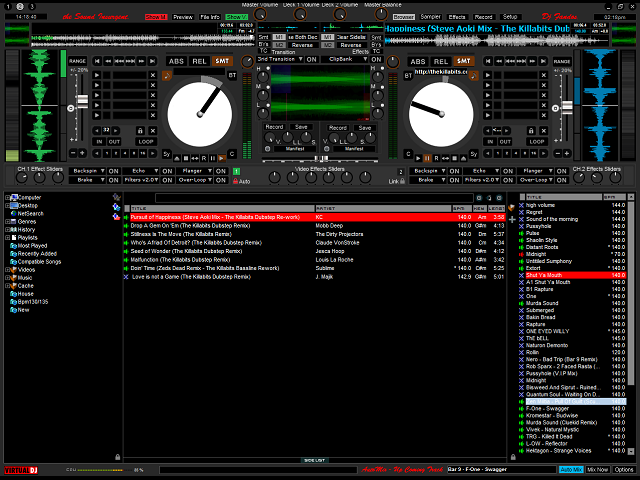Click the deck 2 Sy sync button
Screen dimensions: 640x480
pyautogui.click(x=473, y=154)
